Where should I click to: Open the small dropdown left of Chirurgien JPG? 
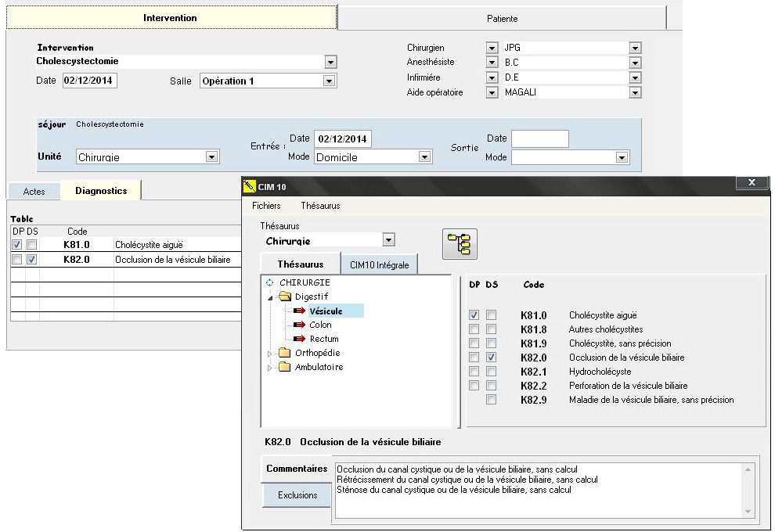[492, 48]
